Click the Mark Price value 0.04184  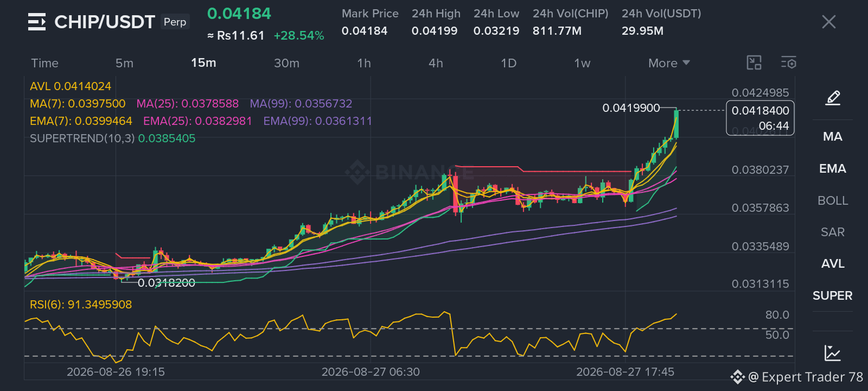365,31
